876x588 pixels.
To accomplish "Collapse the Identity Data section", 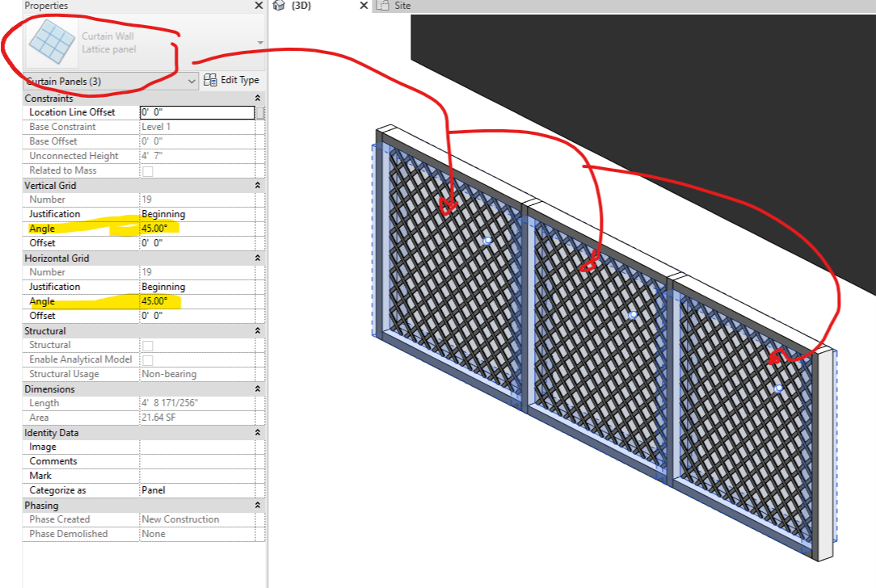I will coord(259,432).
